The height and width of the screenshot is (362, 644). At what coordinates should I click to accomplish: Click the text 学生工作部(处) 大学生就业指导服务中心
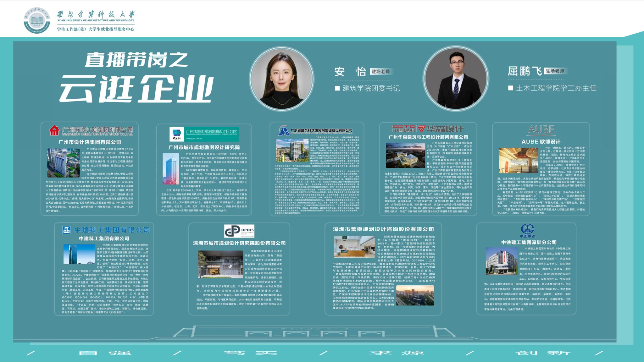click(x=96, y=29)
